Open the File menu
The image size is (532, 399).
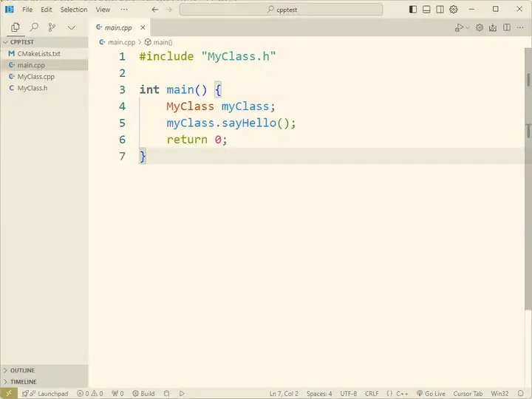coord(27,10)
